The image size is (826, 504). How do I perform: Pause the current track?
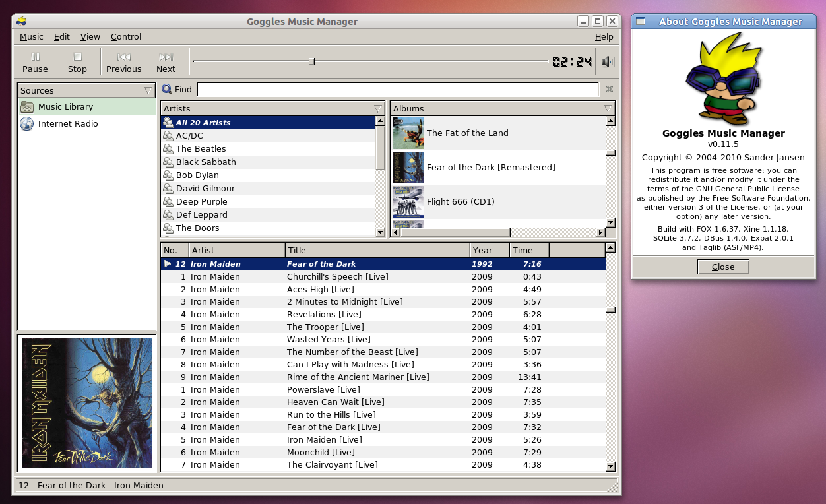35,62
